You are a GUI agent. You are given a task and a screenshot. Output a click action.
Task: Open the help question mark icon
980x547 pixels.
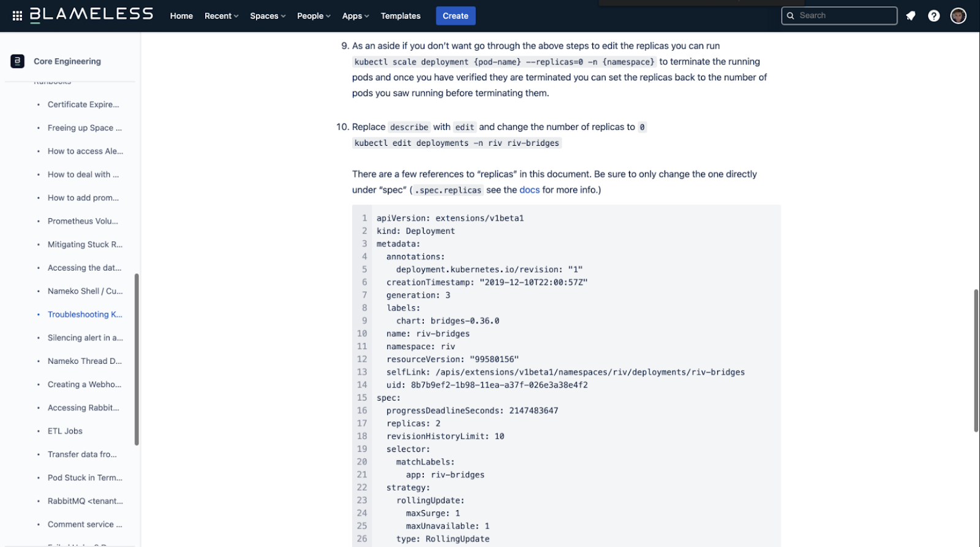point(933,16)
